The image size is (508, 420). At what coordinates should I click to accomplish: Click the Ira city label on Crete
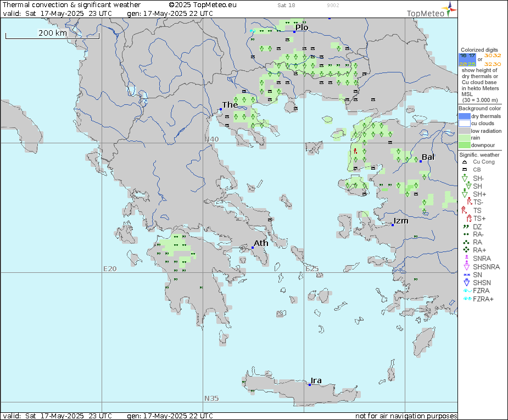[x=316, y=380]
